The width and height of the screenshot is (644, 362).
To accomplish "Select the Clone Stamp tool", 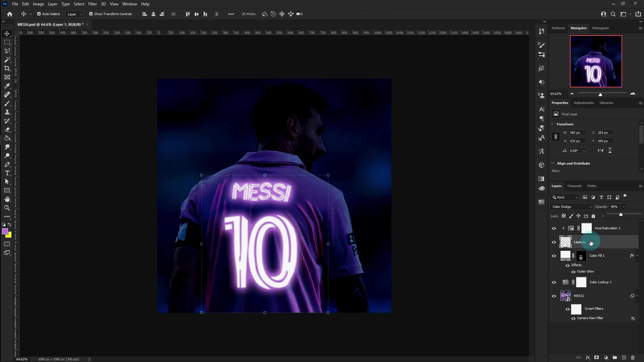I will (7, 112).
